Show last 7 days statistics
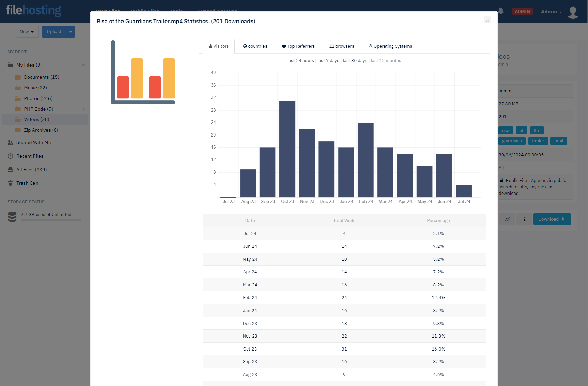The image size is (588, 386). (x=328, y=61)
